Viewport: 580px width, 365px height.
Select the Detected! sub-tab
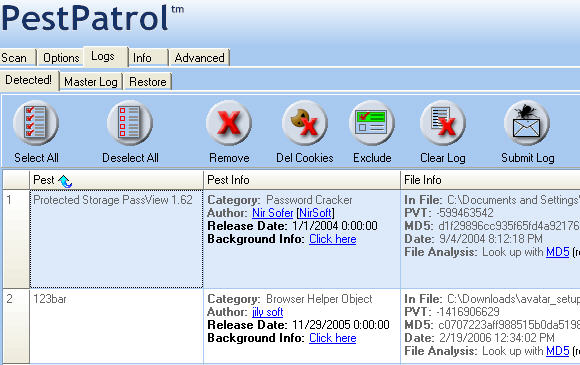(x=29, y=80)
